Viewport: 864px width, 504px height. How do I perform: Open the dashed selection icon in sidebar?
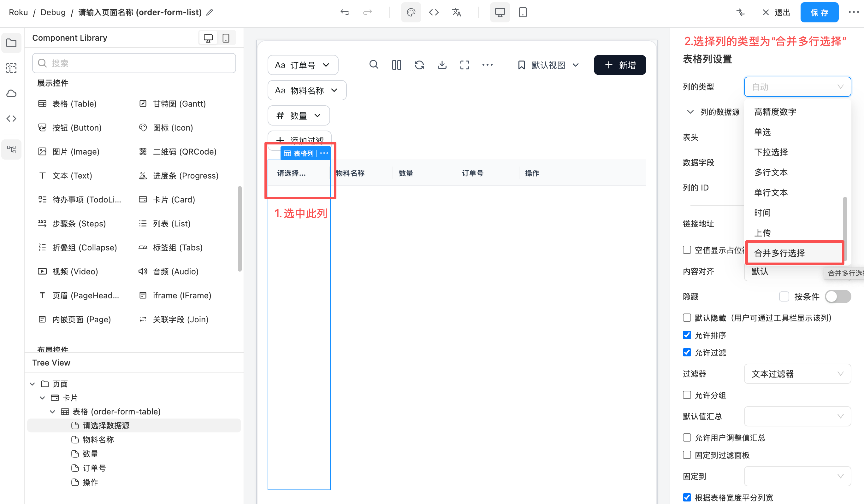(x=11, y=68)
